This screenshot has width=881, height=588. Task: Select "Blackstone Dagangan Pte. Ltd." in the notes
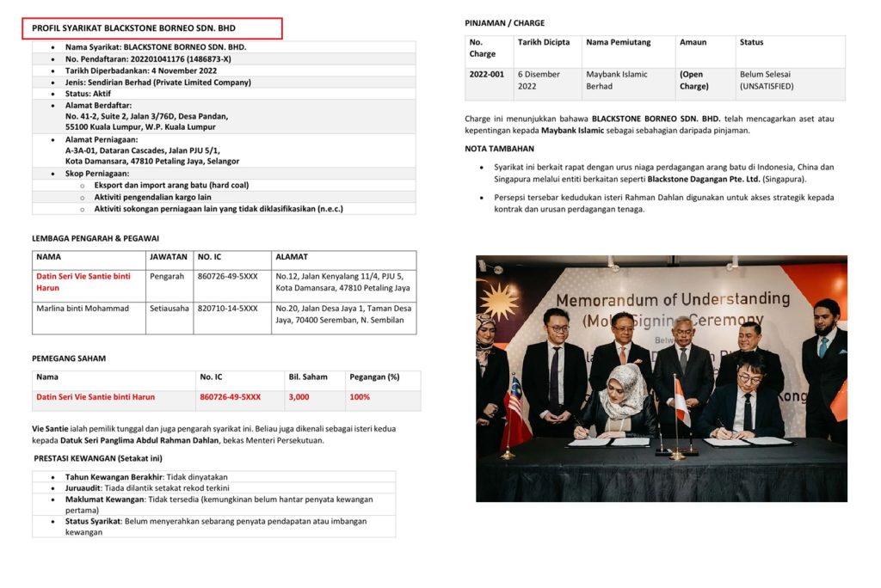pos(704,179)
